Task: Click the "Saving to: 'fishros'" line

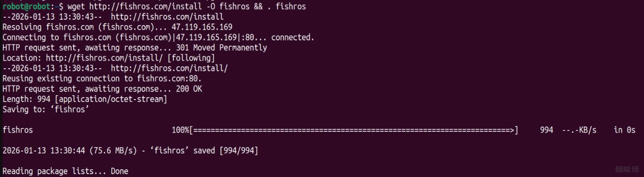Action: coord(46,109)
